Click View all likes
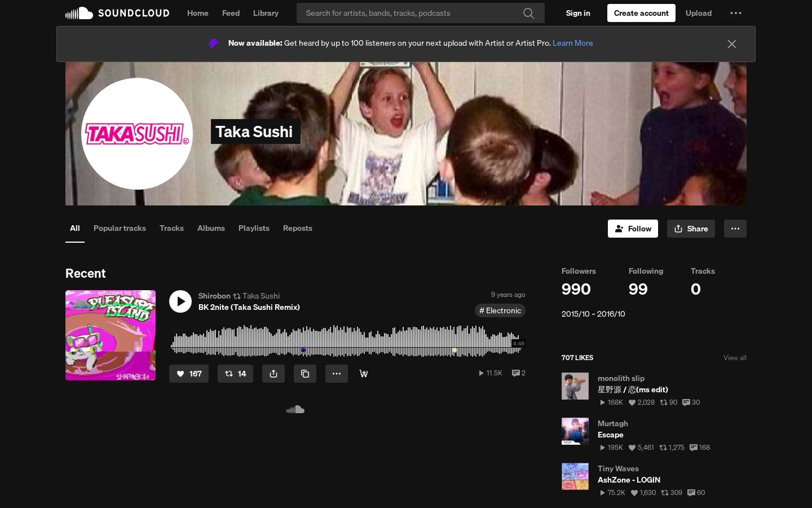The image size is (812, 508). tap(735, 358)
